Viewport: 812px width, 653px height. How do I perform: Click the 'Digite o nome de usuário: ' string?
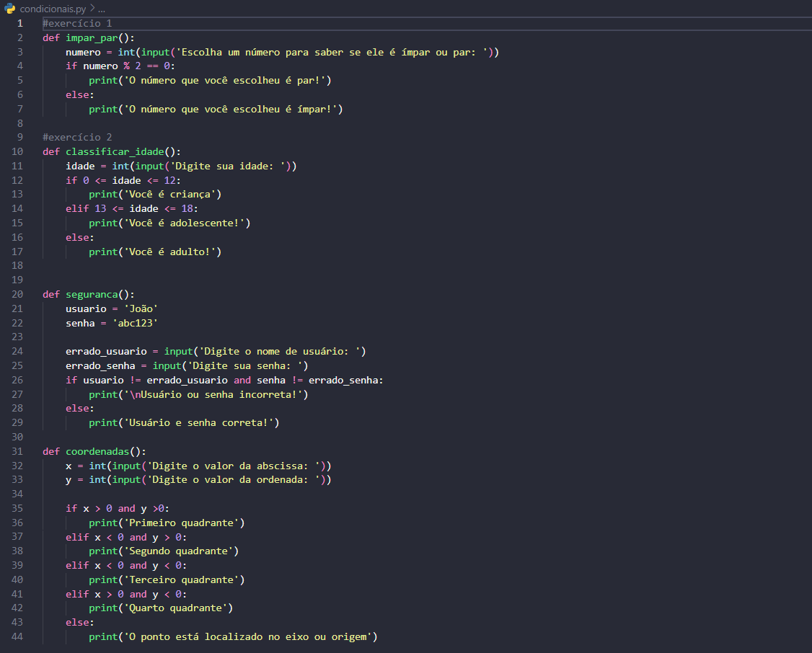pyautogui.click(x=280, y=351)
